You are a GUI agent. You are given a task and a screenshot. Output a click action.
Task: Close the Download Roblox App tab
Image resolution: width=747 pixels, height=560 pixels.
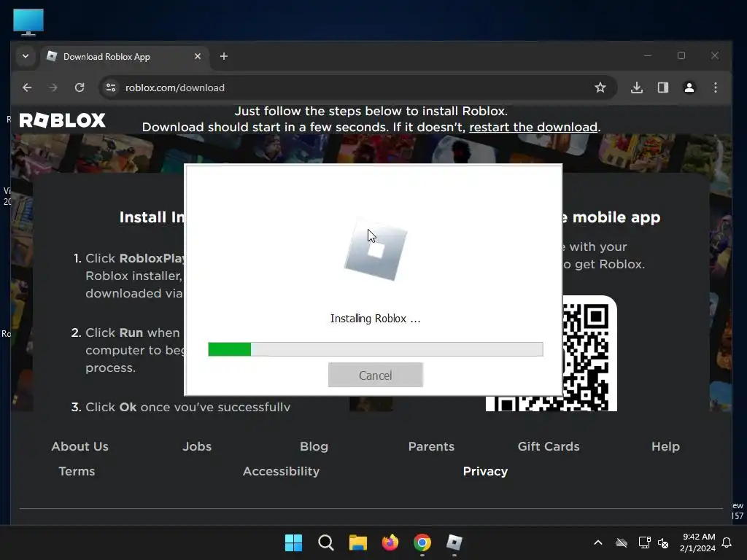(x=198, y=56)
